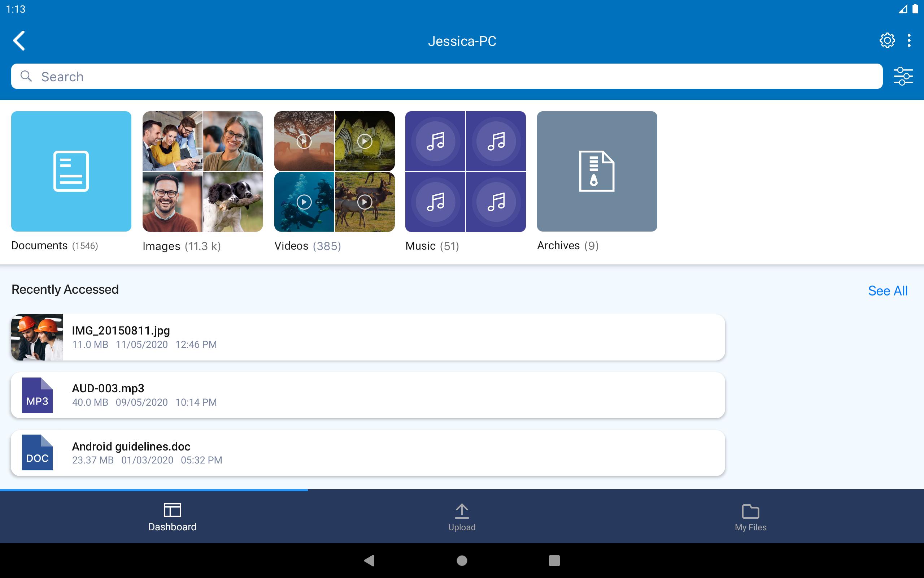924x578 pixels.
Task: Open the bottom-right music note tile
Action: pyautogui.click(x=496, y=202)
